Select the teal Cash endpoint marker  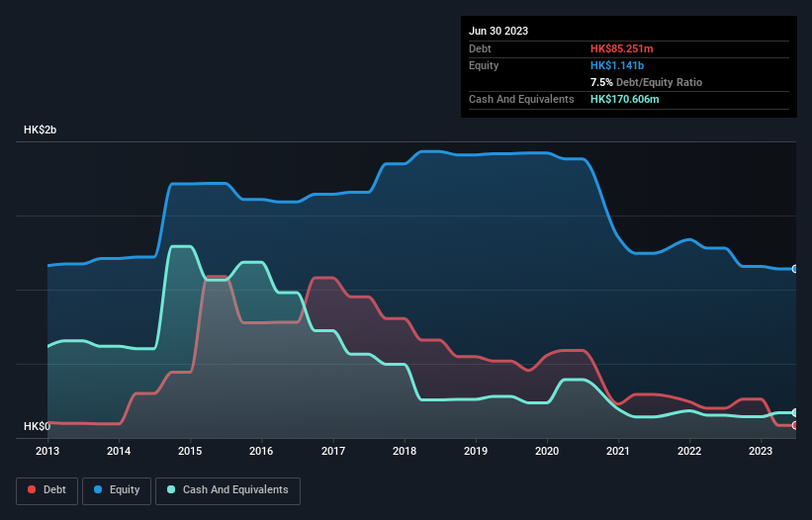click(x=795, y=413)
